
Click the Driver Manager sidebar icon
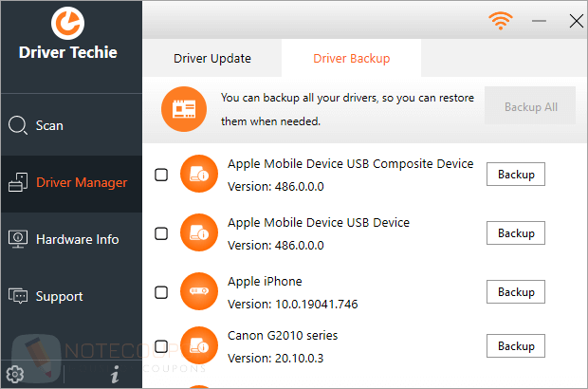(x=18, y=182)
